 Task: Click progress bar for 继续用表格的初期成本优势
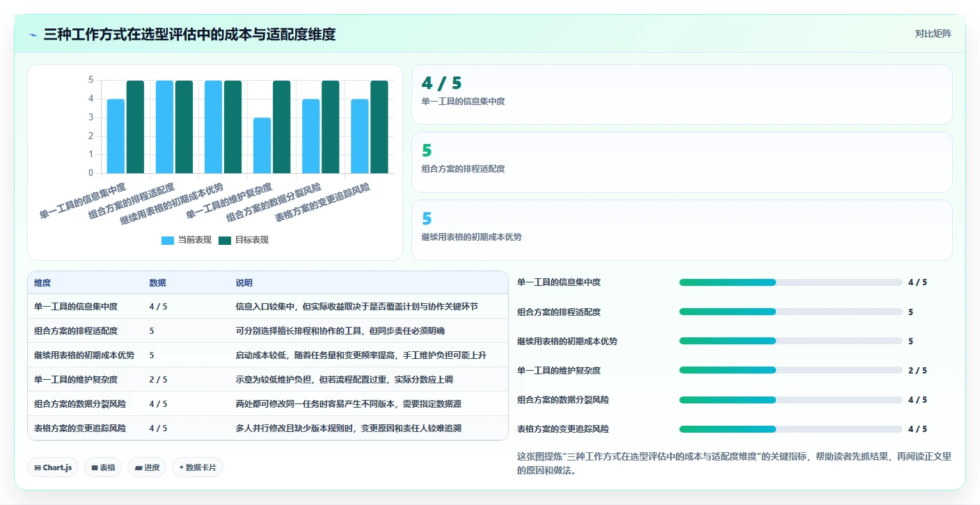[791, 341]
